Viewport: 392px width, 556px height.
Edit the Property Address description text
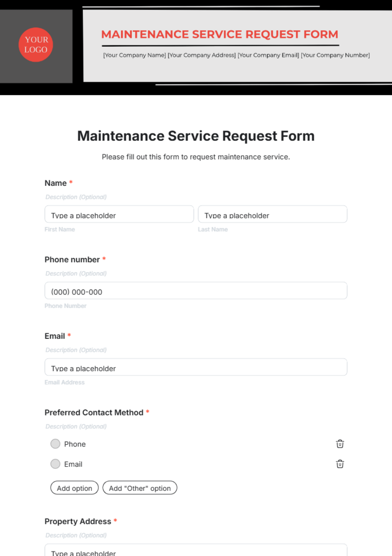76,535
